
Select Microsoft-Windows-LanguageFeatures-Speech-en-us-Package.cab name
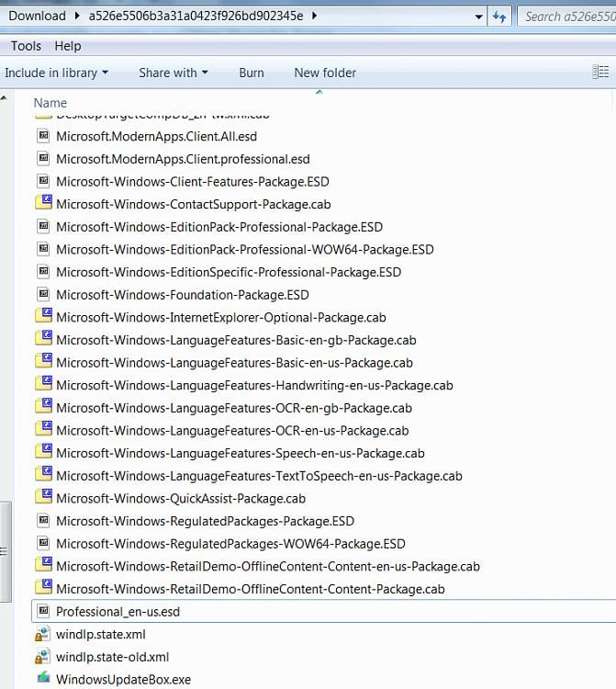(241, 453)
